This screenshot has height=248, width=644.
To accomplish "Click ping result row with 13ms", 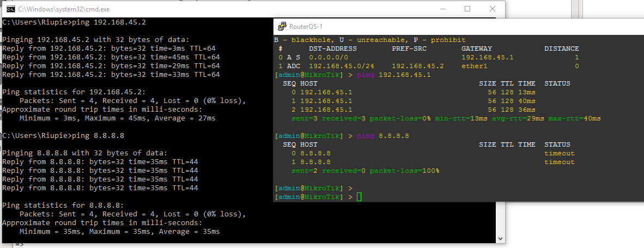I will [x=413, y=92].
